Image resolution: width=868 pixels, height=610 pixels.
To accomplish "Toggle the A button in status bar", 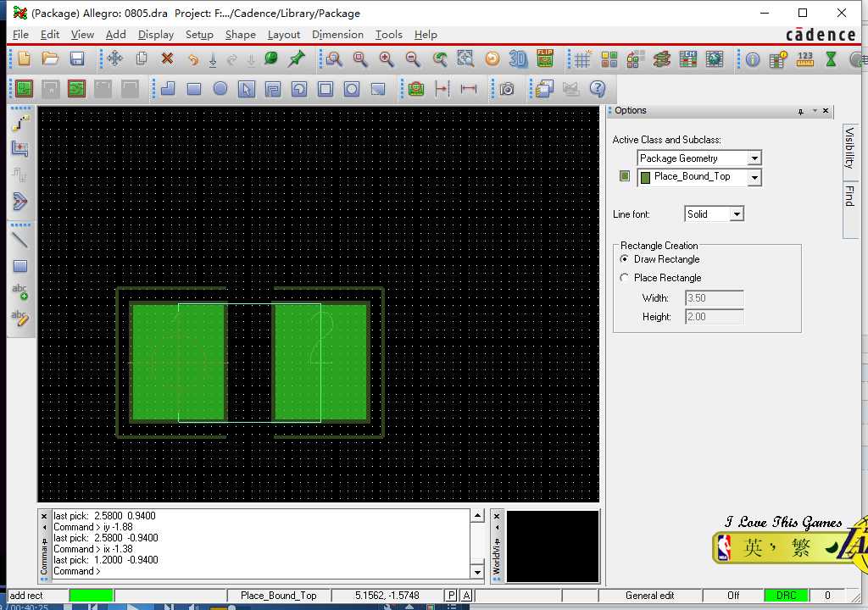I will coord(467,596).
